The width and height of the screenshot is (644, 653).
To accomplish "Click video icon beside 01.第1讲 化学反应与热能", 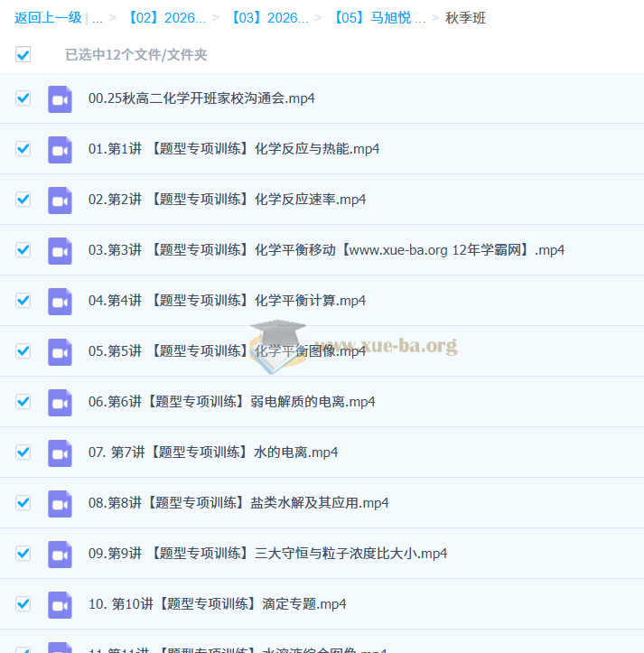I will pos(60,149).
